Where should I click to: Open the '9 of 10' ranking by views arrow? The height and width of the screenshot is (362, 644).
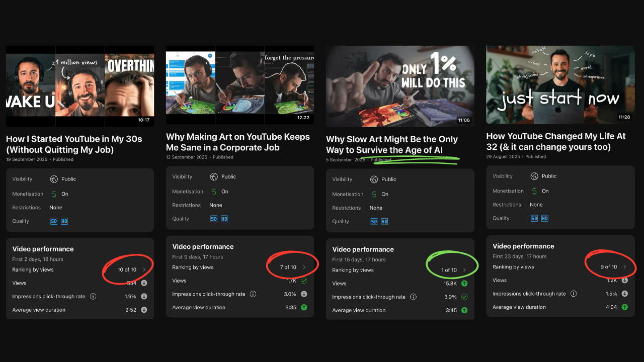[624, 267]
